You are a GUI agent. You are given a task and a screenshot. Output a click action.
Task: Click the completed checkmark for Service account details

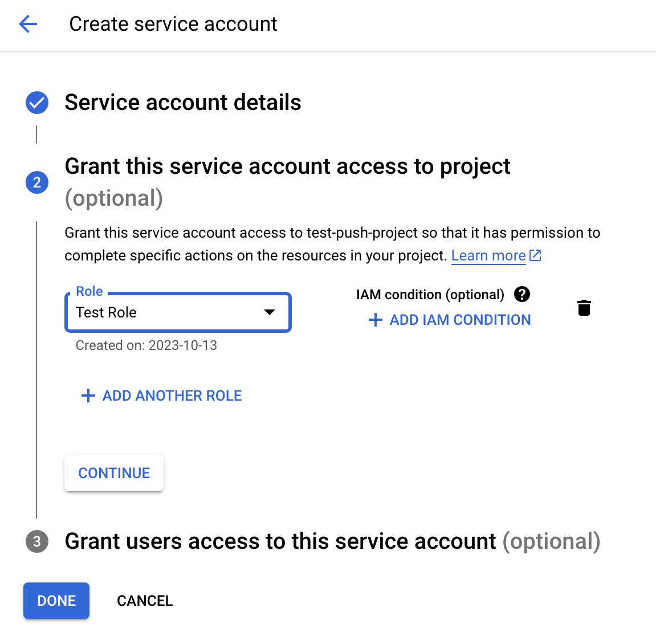37,103
